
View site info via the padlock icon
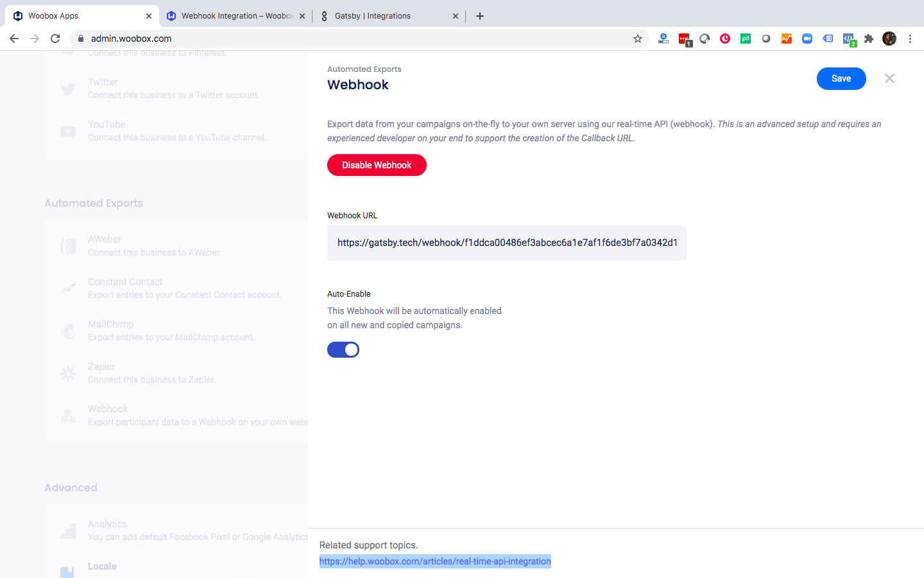tap(81, 39)
